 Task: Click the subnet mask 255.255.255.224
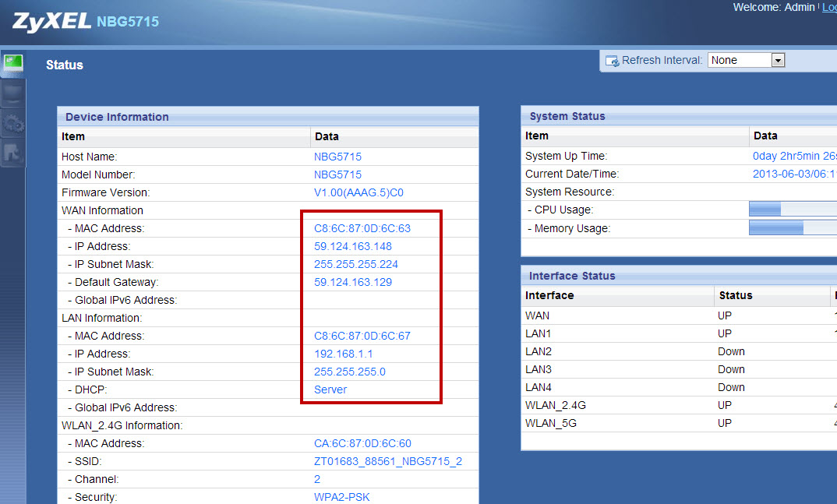356,265
